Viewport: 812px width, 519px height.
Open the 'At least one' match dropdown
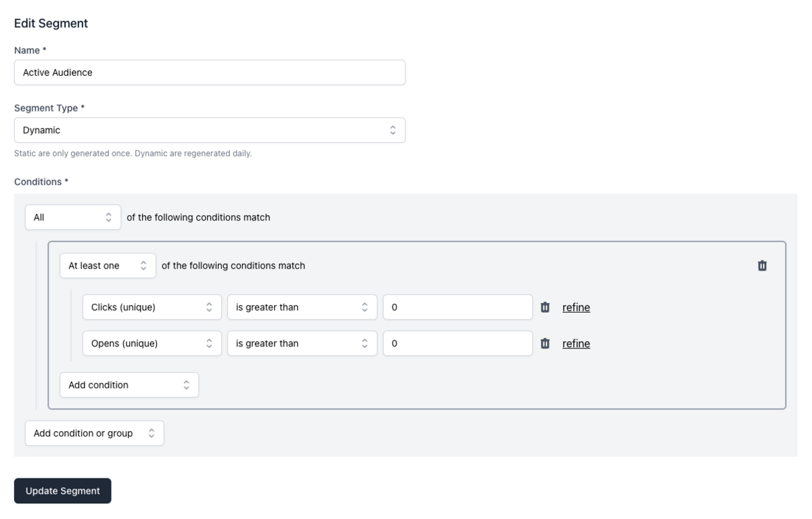pos(108,266)
